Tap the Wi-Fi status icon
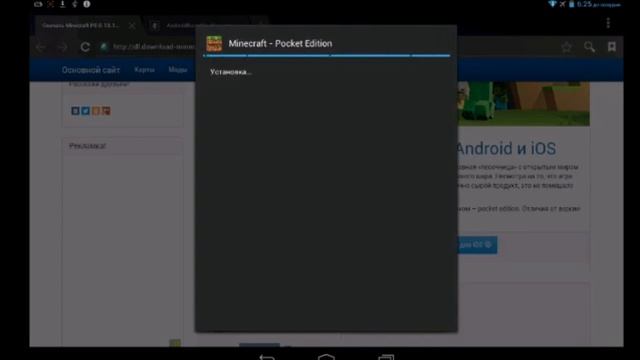The width and height of the screenshot is (640, 360). [552, 4]
